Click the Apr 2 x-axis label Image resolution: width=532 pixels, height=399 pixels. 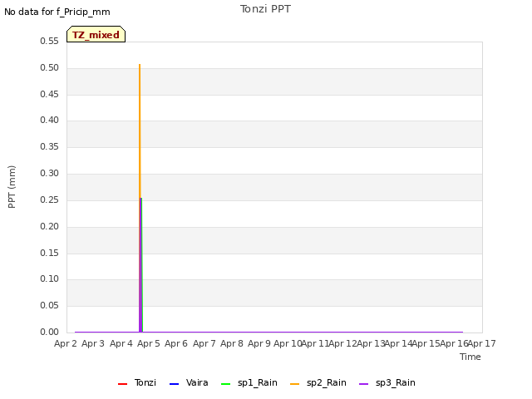click(x=66, y=343)
